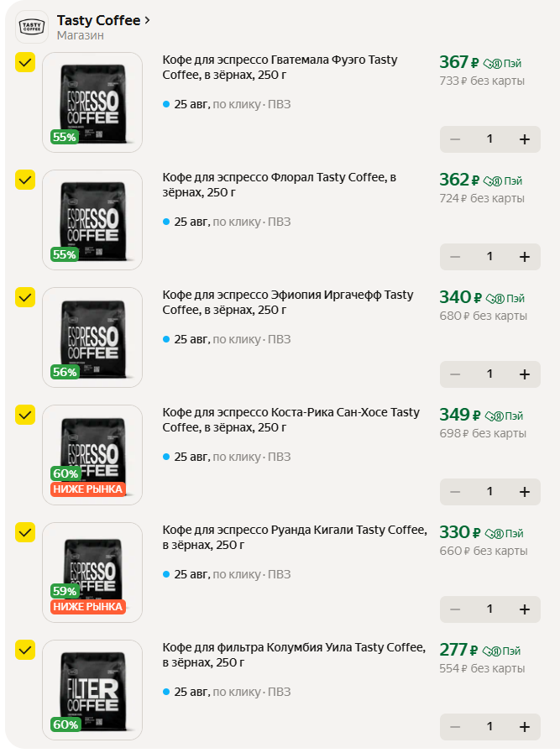Click Pay card icon beside 367 ₽ price
The image size is (560, 753).
click(494, 63)
